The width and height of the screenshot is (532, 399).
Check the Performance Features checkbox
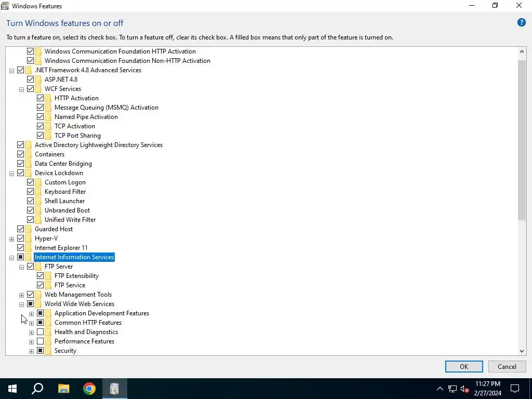pyautogui.click(x=40, y=341)
